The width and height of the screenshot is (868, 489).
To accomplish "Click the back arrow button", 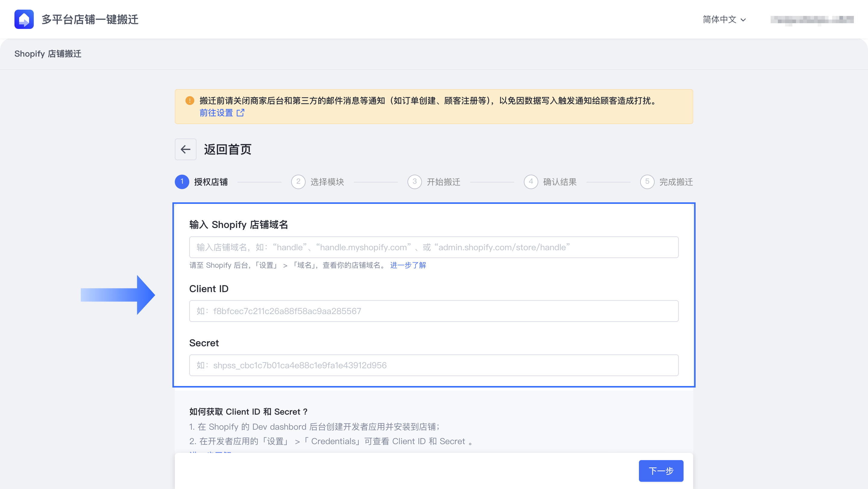I will [x=186, y=149].
